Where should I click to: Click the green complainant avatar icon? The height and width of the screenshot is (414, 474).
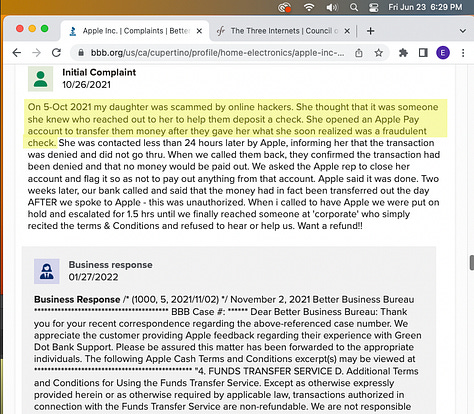[x=40, y=79]
